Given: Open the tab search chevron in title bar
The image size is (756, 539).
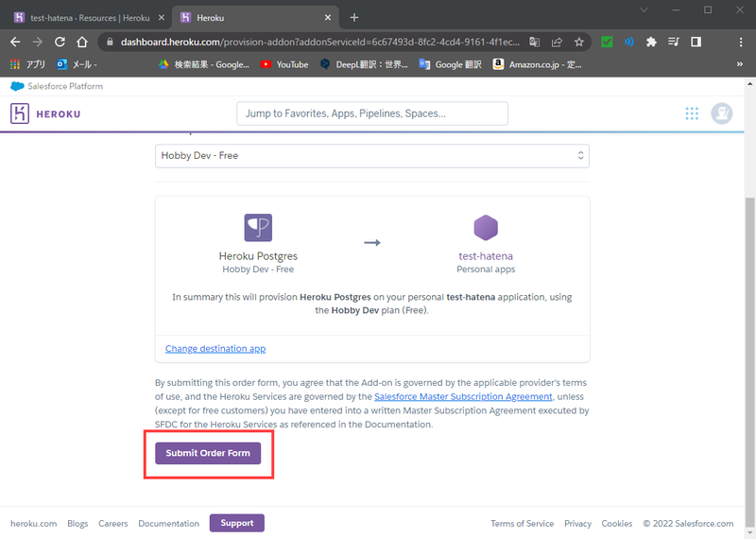Looking at the screenshot, I should [x=644, y=9].
